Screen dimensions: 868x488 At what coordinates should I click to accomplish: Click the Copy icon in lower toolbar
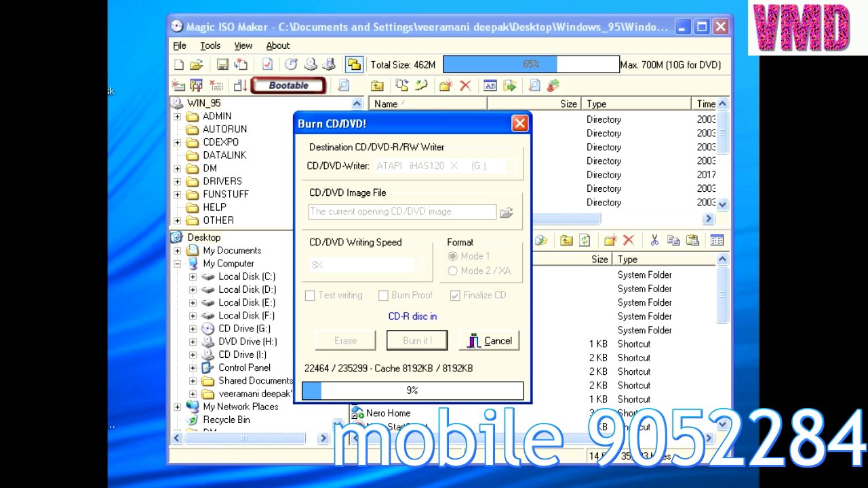(x=673, y=241)
